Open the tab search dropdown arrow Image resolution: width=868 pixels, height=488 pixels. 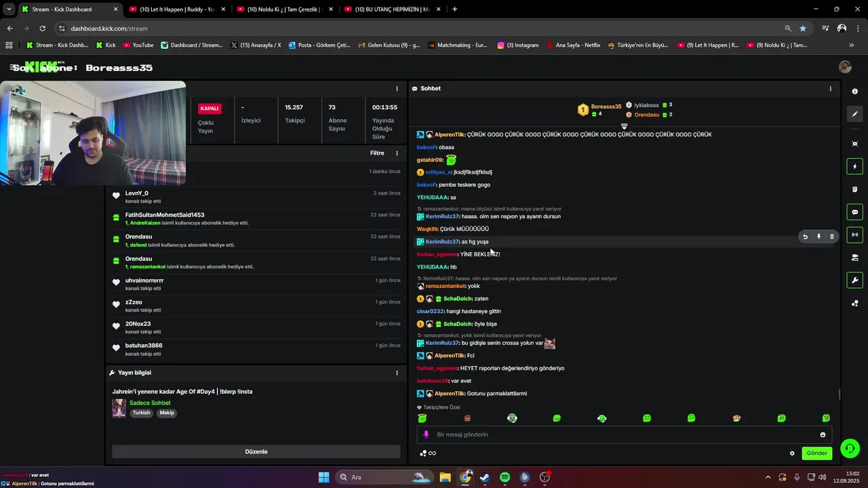pyautogui.click(x=9, y=9)
